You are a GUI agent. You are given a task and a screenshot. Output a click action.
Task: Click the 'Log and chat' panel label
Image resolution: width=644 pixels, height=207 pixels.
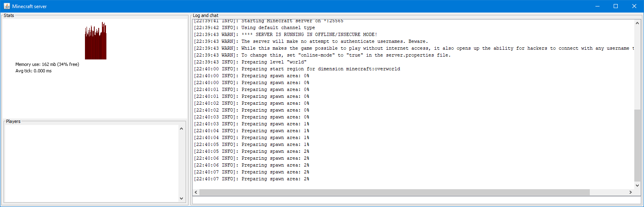pos(205,15)
